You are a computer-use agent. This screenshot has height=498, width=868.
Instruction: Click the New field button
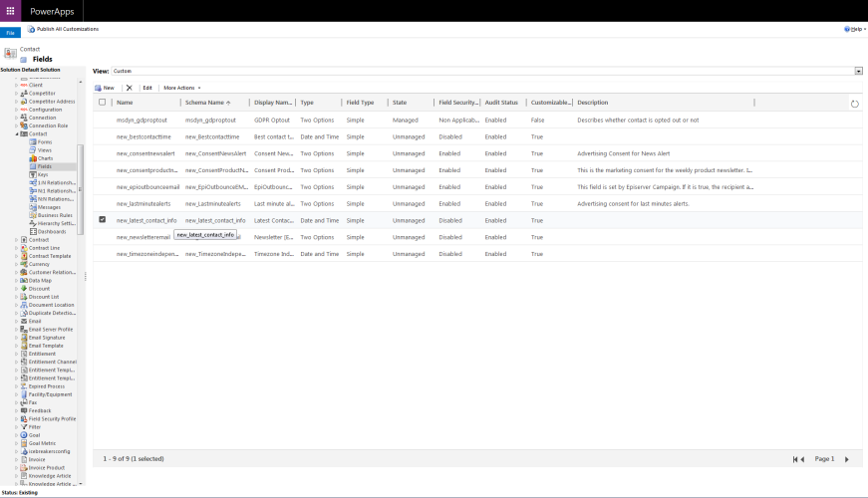[x=104, y=88]
